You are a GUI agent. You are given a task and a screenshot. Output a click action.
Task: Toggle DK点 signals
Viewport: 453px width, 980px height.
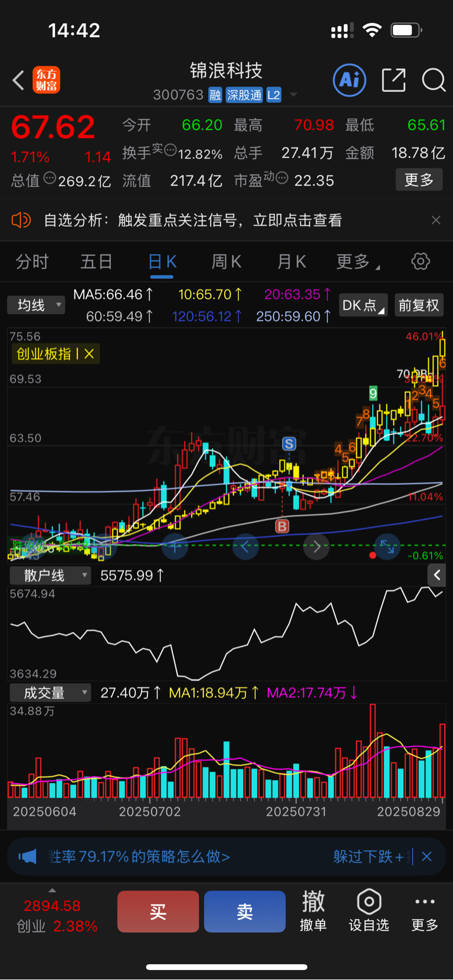click(363, 305)
